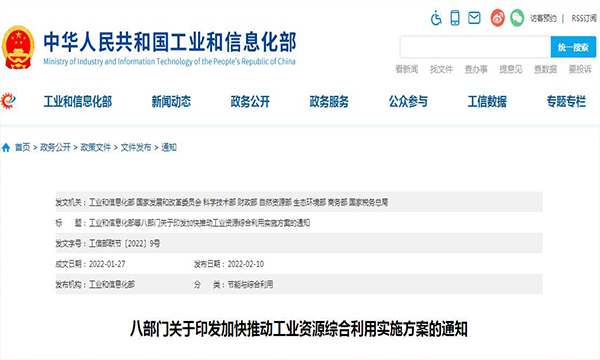Go to 政务公开 breadcrumb link
This screenshot has height=360, width=600.
click(x=55, y=147)
